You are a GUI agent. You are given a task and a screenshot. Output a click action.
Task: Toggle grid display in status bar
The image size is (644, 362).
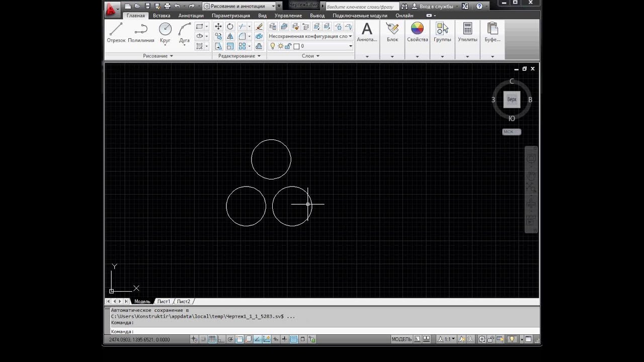pyautogui.click(x=212, y=339)
